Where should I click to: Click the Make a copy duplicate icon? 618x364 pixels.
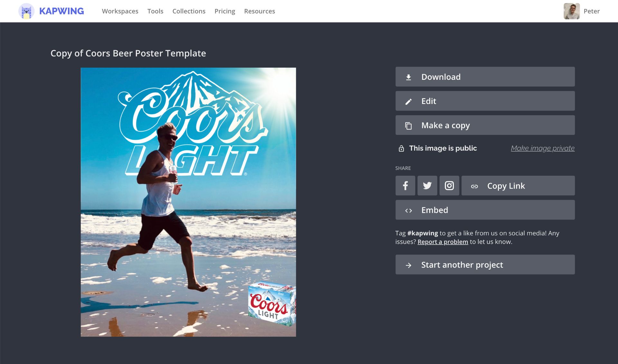pyautogui.click(x=408, y=126)
